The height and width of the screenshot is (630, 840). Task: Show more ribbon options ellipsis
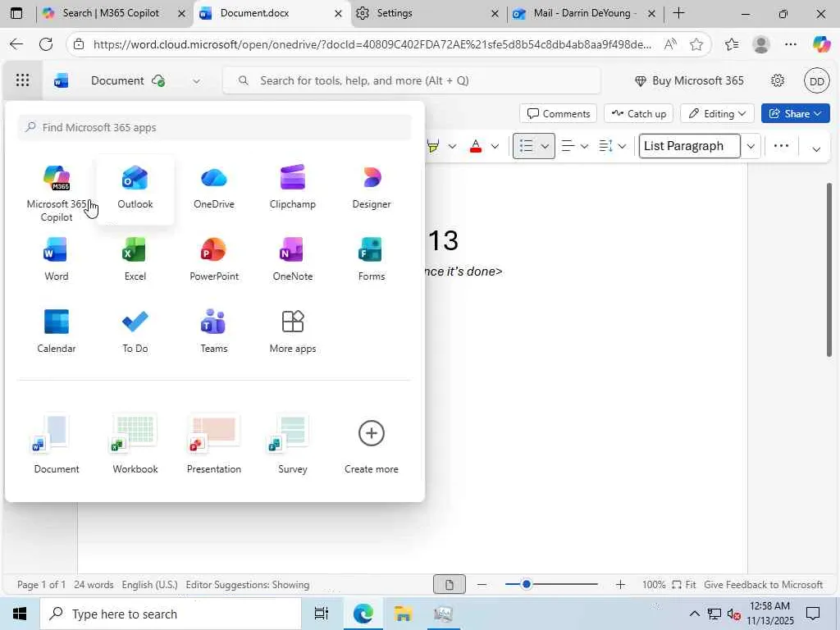pyautogui.click(x=781, y=146)
